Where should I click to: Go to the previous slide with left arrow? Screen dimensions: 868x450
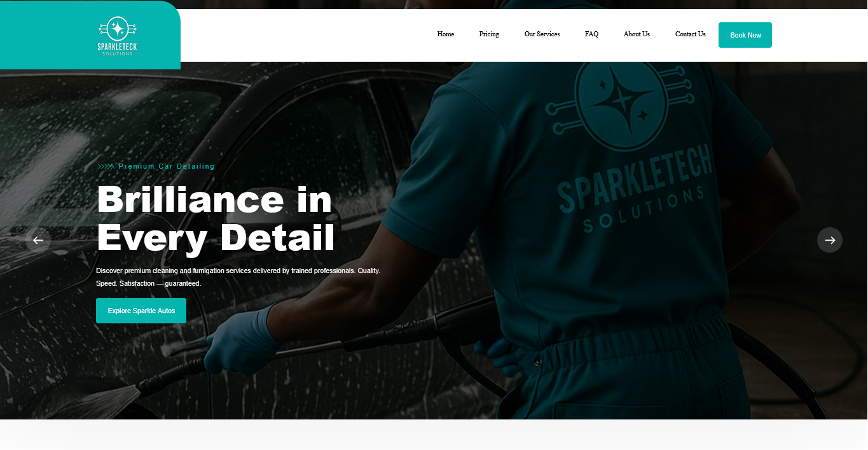click(x=38, y=240)
